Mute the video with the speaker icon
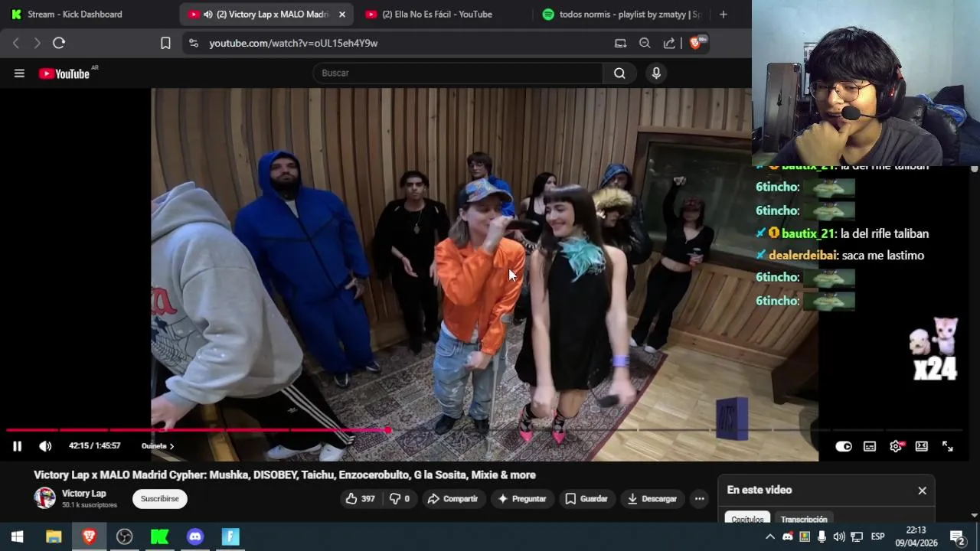This screenshot has width=980, height=551. point(45,446)
